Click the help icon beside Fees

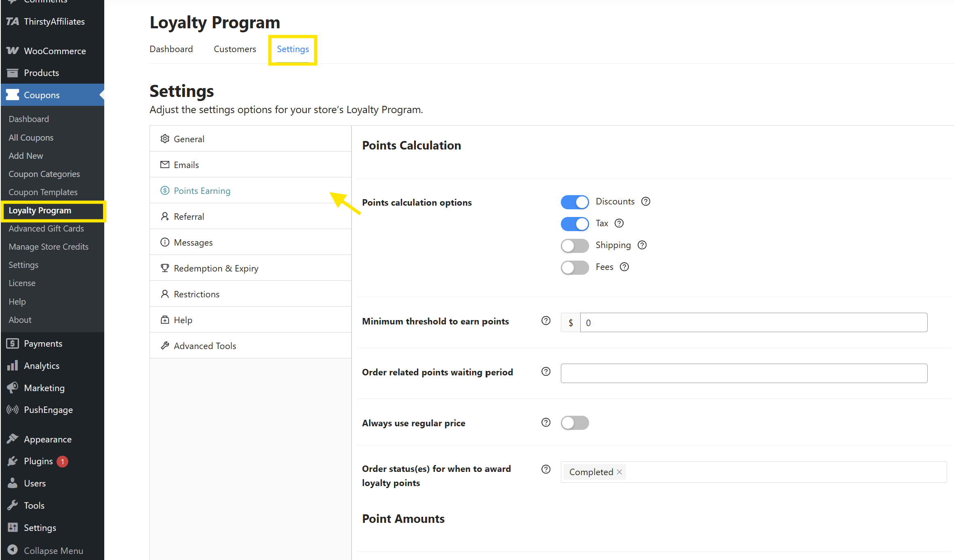point(624,267)
